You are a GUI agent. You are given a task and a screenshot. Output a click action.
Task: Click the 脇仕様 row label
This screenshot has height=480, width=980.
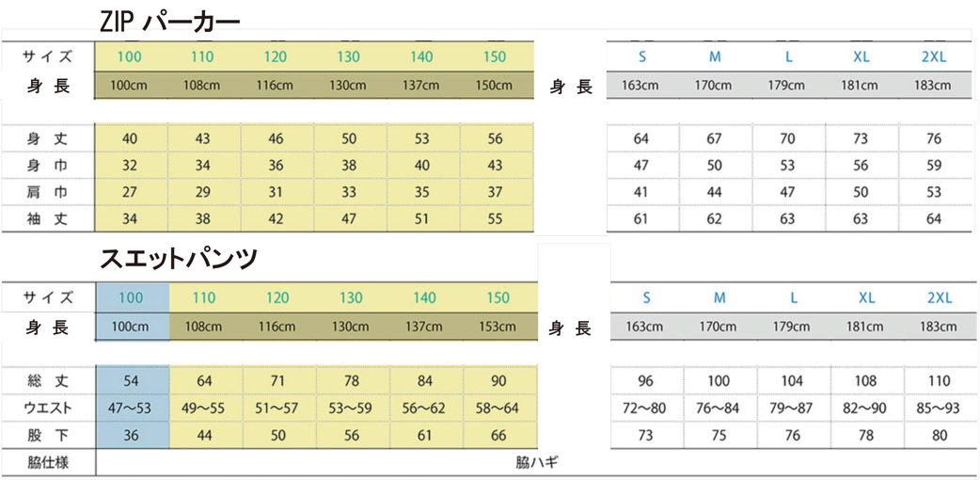[x=48, y=463]
